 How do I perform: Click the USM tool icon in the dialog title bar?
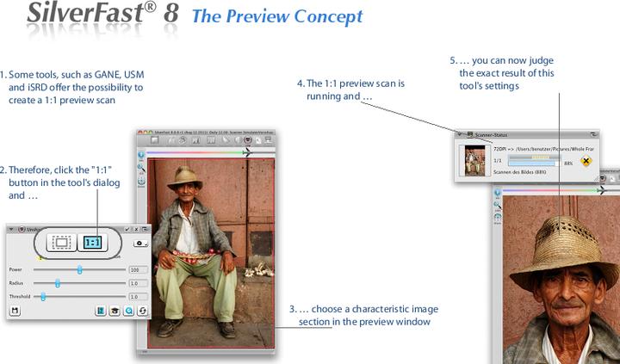22,229
